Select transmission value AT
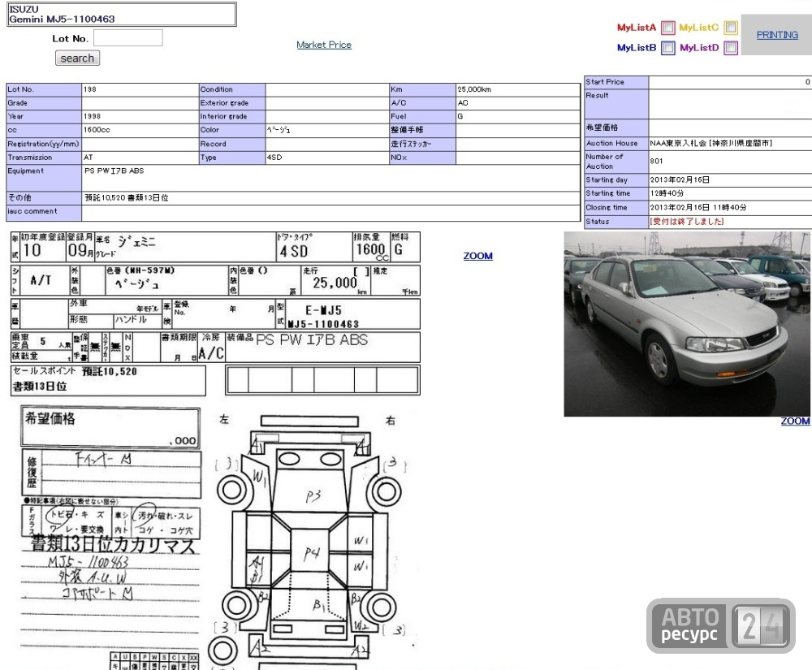This screenshot has width=812, height=670. (88, 158)
